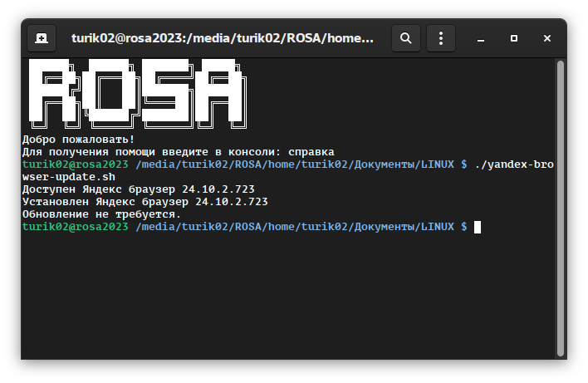Close the terminal window
588x383 pixels.
tap(547, 38)
